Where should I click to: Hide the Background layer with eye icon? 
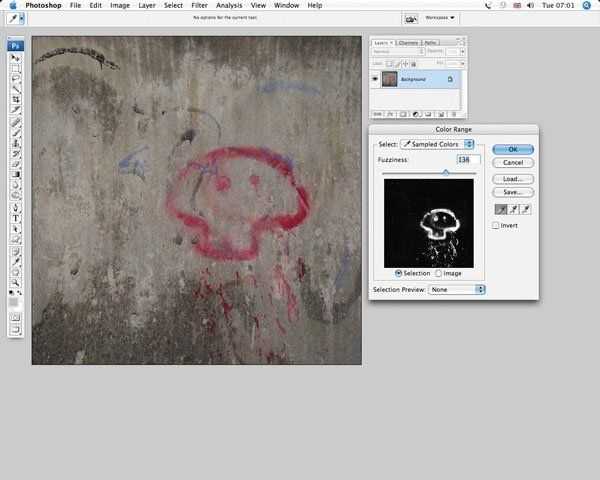(375, 78)
